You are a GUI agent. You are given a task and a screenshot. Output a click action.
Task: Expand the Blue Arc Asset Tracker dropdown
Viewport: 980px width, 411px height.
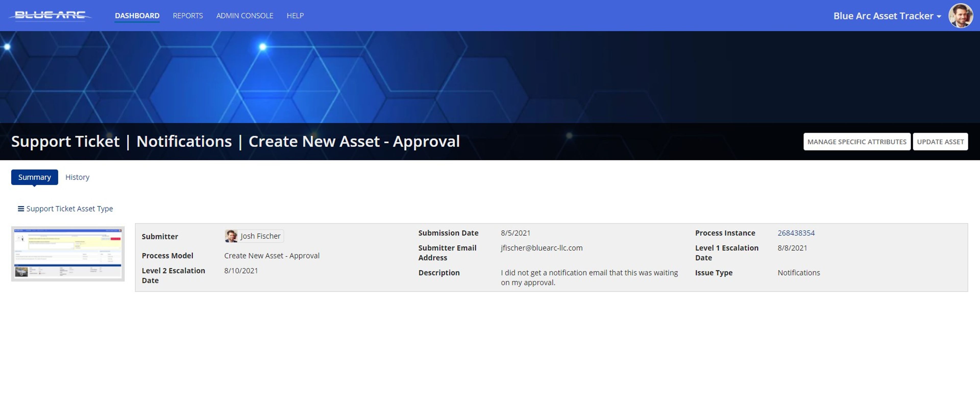pos(887,16)
